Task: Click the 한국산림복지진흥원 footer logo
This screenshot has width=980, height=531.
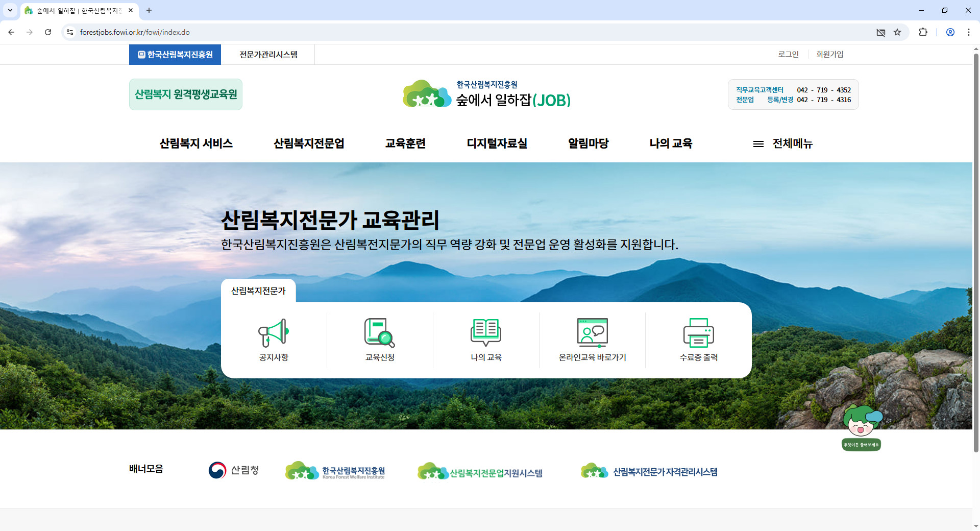Action: point(335,470)
